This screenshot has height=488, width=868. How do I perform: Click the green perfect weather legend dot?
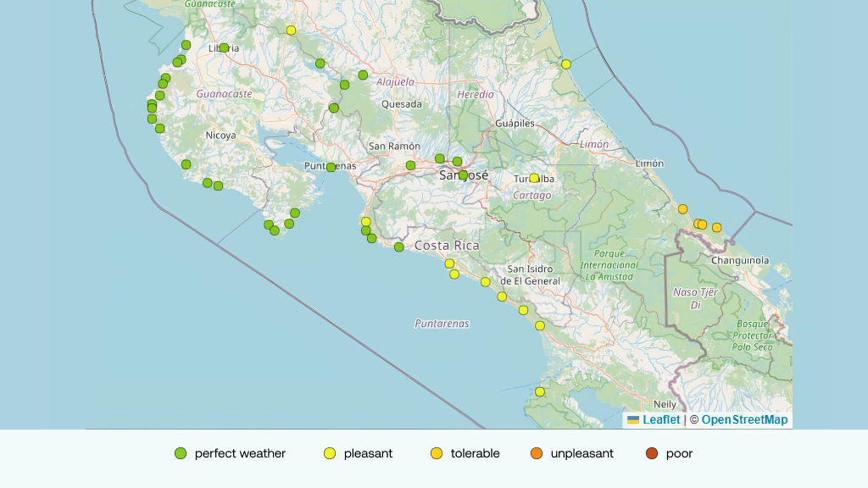click(x=181, y=454)
